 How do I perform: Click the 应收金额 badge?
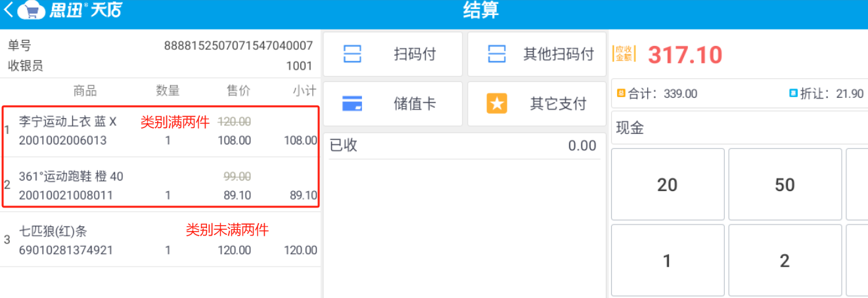tap(624, 54)
